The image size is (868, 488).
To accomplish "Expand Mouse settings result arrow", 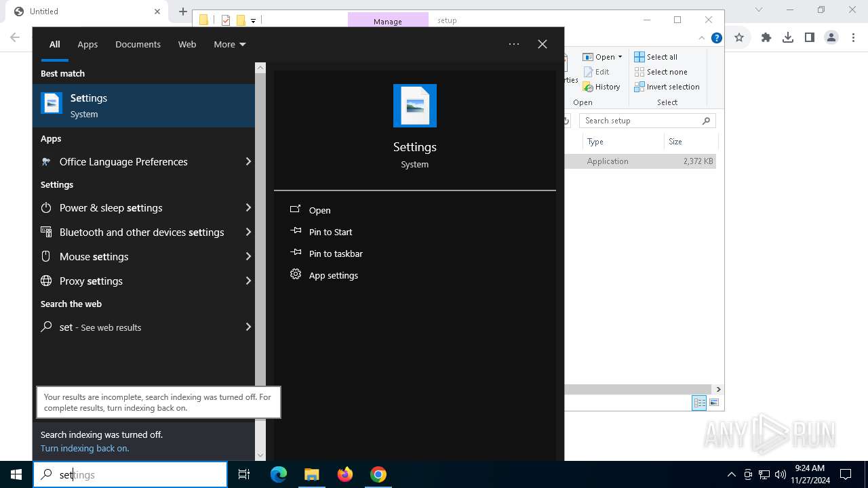I will point(248,256).
